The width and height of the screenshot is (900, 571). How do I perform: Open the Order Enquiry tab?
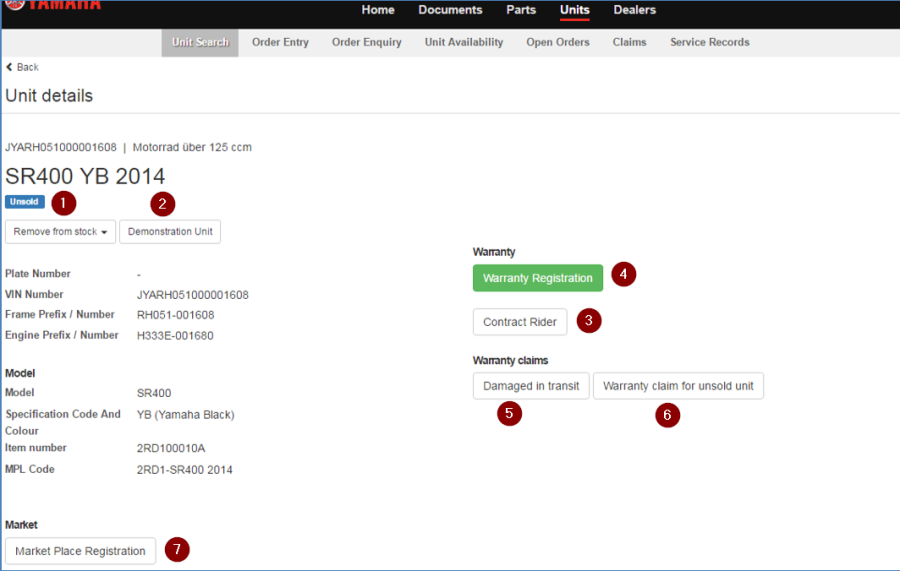click(x=366, y=42)
